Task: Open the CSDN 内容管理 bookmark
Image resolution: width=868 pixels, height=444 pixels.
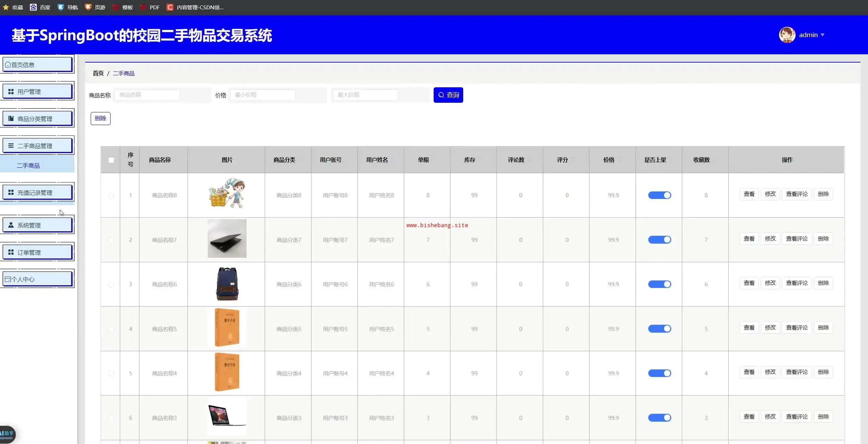Action: click(195, 7)
